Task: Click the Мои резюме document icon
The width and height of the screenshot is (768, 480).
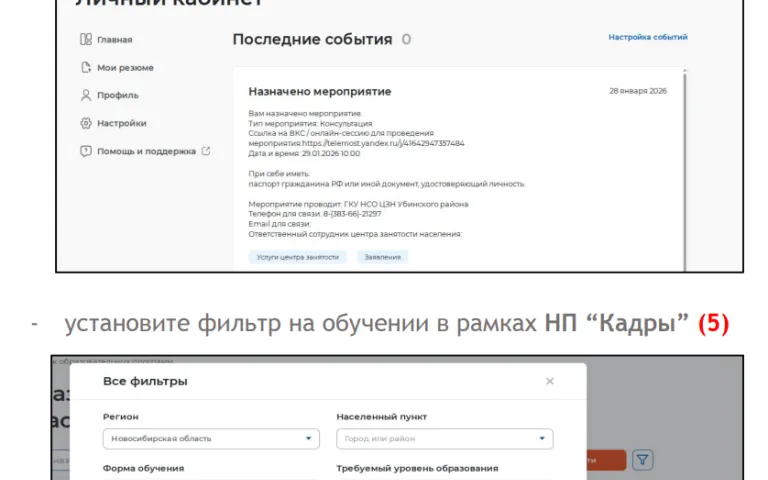Action: pos(86,68)
